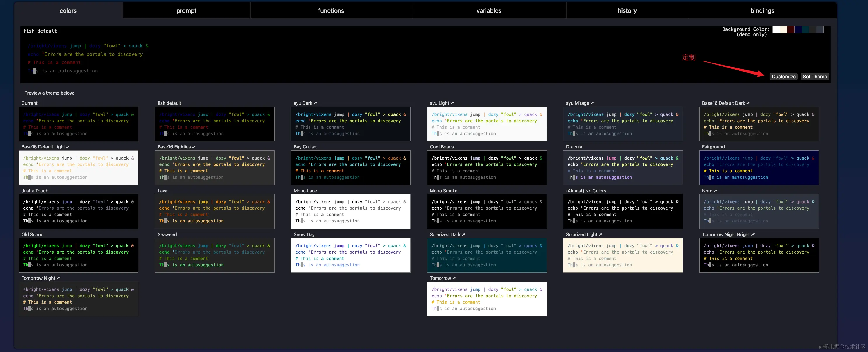This screenshot has width=868, height=352.
Task: Select the Fairground theme preview
Action: click(759, 168)
